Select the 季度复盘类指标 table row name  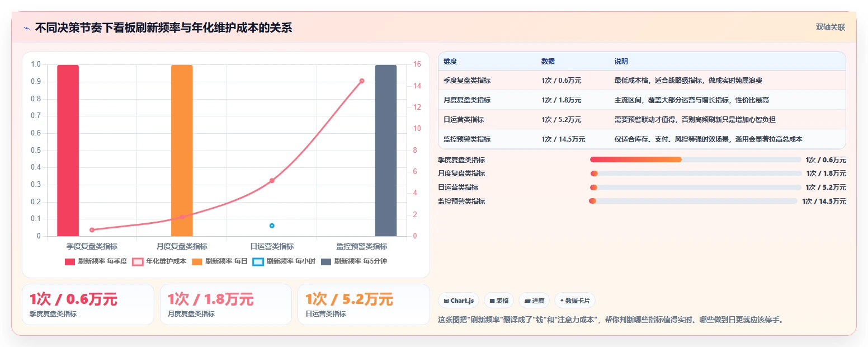(x=467, y=81)
